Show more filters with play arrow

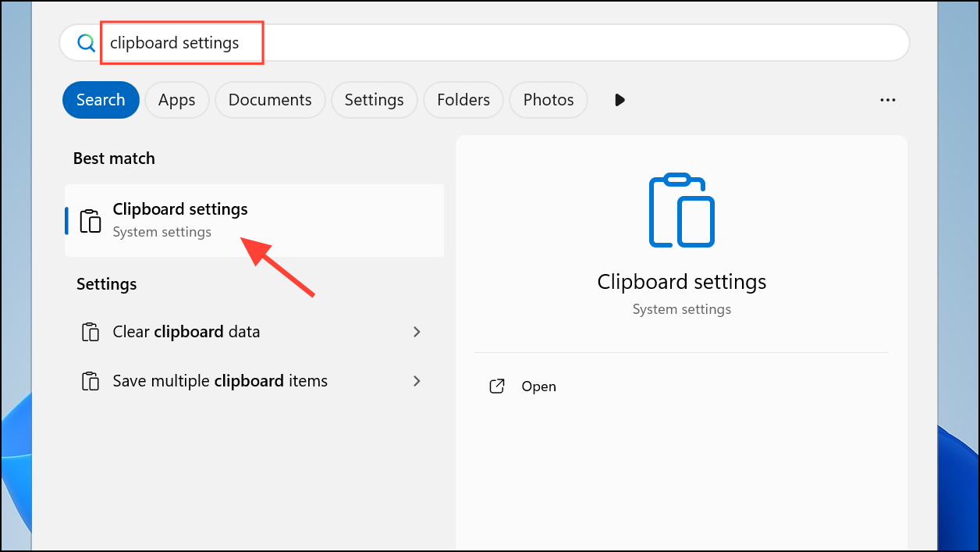[620, 100]
